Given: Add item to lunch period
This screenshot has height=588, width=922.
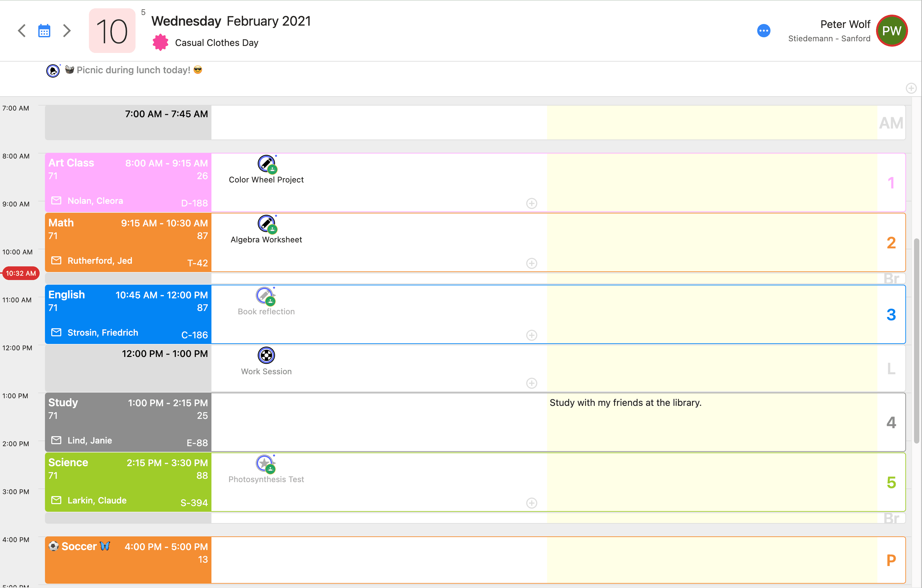Looking at the screenshot, I should [x=531, y=383].
